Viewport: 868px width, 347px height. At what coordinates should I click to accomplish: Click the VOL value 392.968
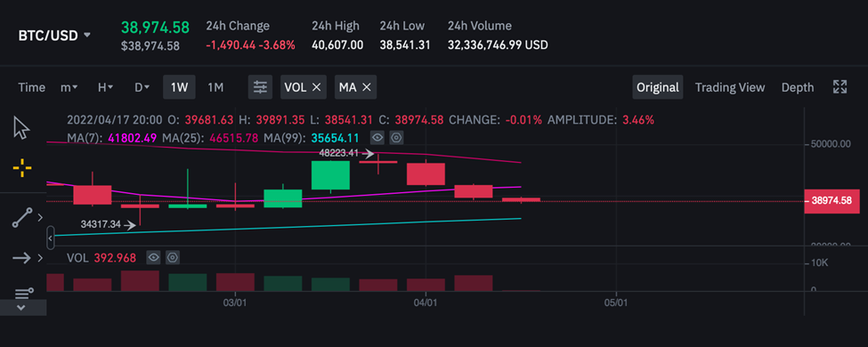click(x=115, y=257)
